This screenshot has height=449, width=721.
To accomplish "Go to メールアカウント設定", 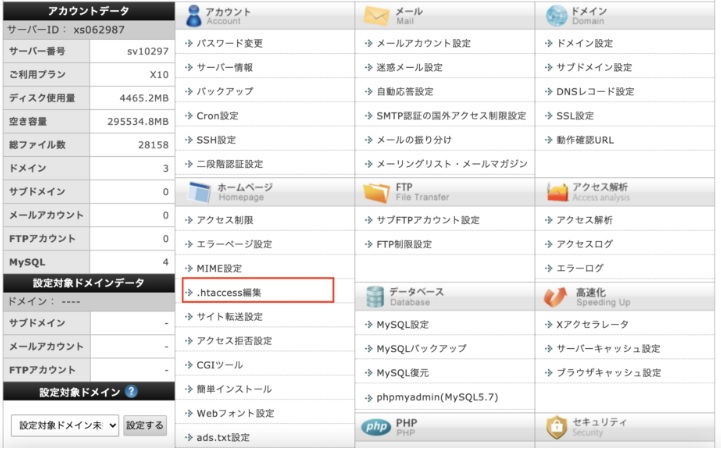I will (x=423, y=44).
